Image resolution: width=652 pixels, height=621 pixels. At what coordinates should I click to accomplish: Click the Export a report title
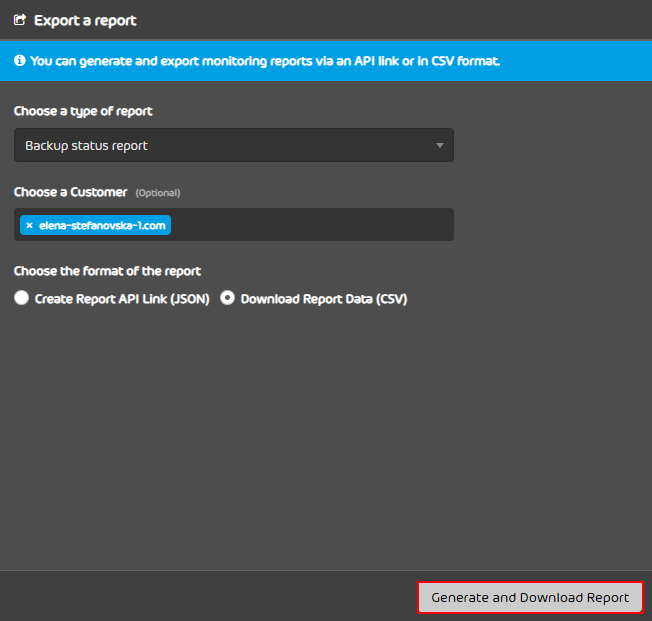(85, 20)
